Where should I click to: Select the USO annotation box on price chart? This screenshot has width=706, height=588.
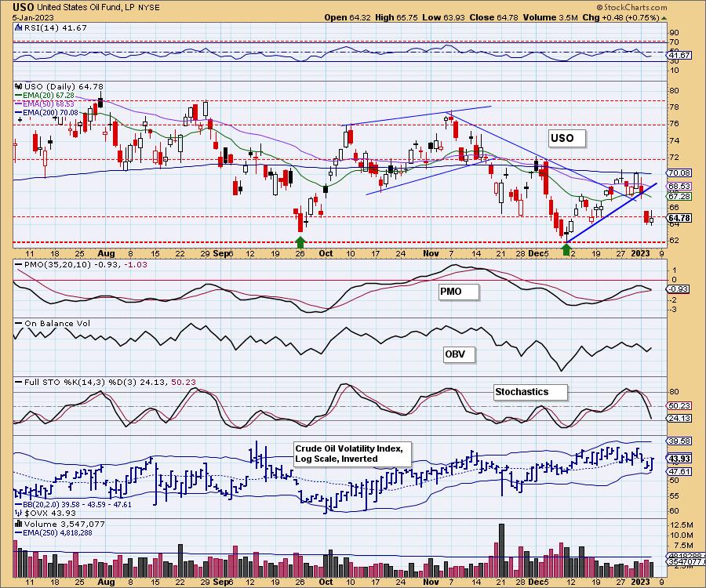pyautogui.click(x=567, y=138)
